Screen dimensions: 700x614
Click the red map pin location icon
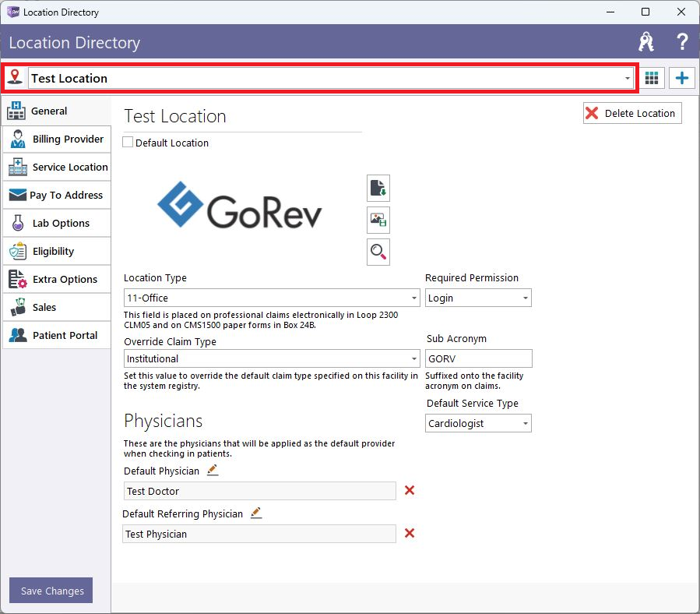(15, 77)
